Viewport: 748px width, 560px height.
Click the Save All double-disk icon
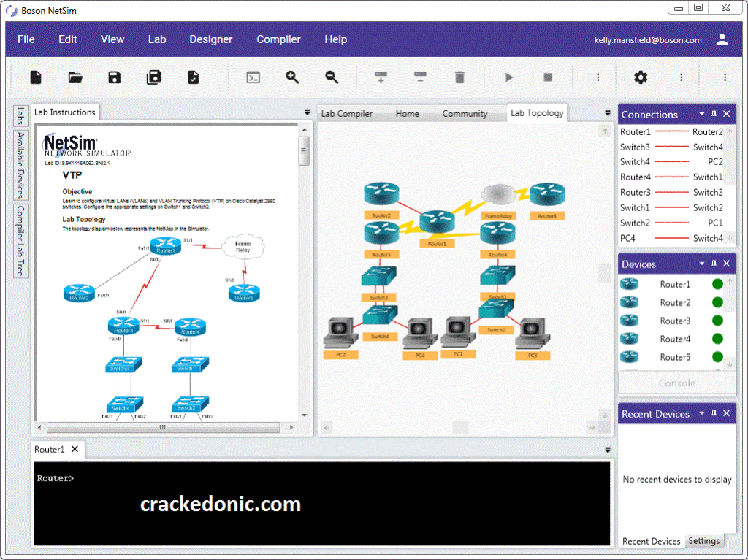153,77
